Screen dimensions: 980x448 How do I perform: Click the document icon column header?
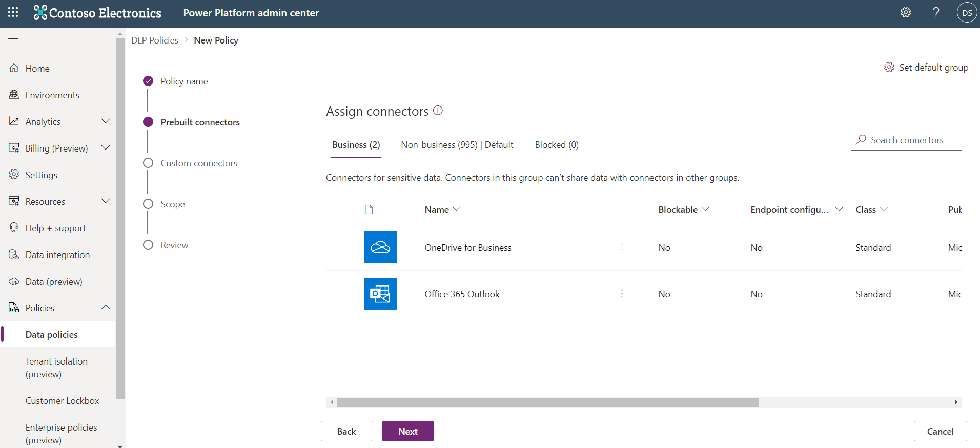click(369, 209)
